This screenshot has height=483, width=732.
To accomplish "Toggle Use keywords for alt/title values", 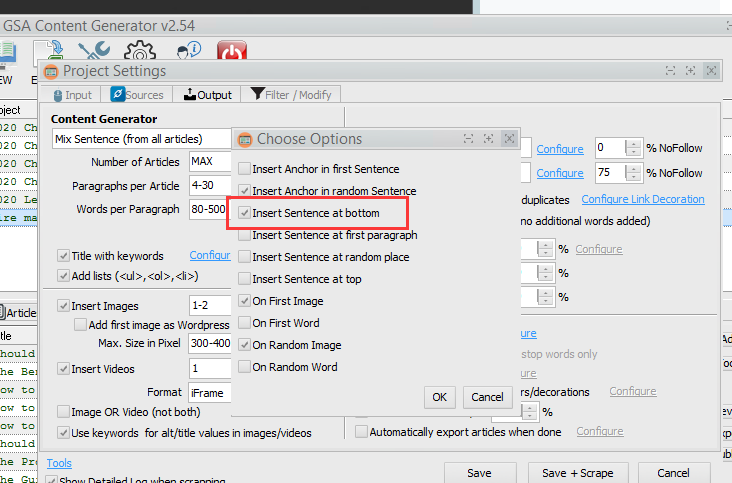I will click(x=63, y=433).
